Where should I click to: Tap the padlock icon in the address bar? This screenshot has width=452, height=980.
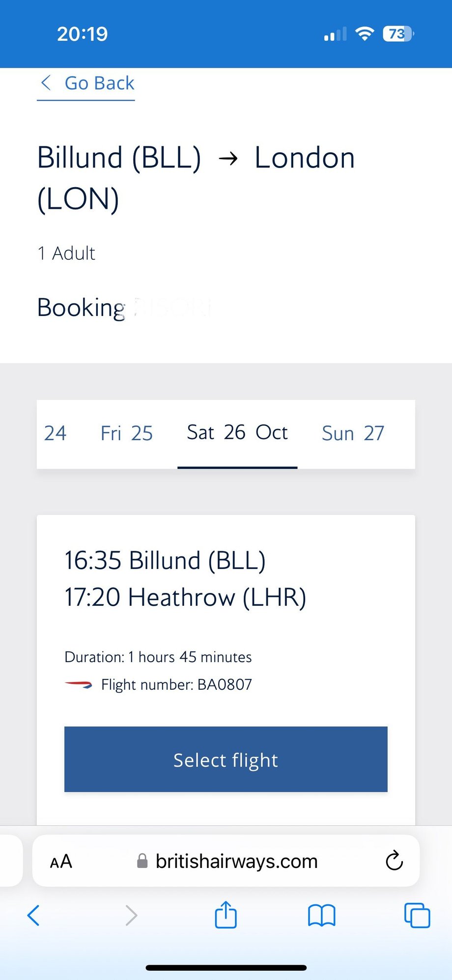pyautogui.click(x=142, y=861)
